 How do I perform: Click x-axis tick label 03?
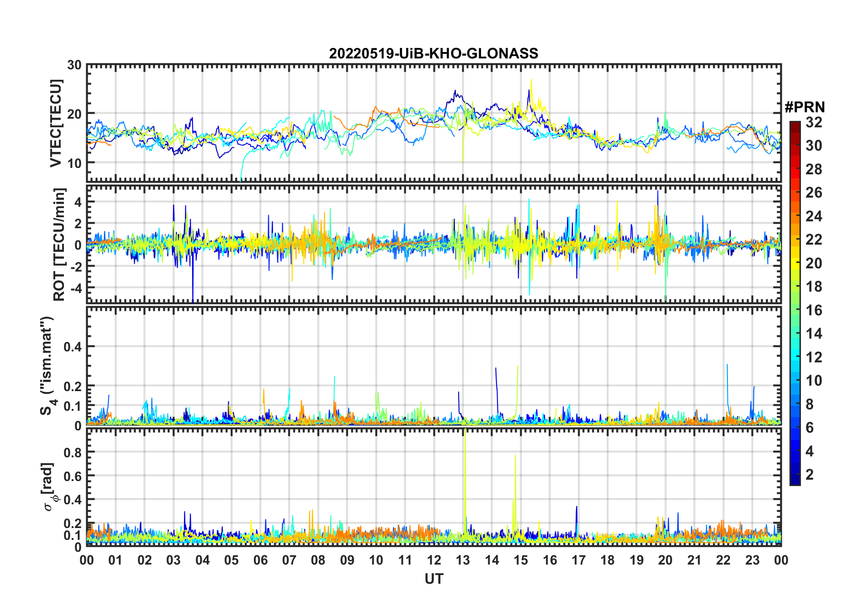click(173, 560)
